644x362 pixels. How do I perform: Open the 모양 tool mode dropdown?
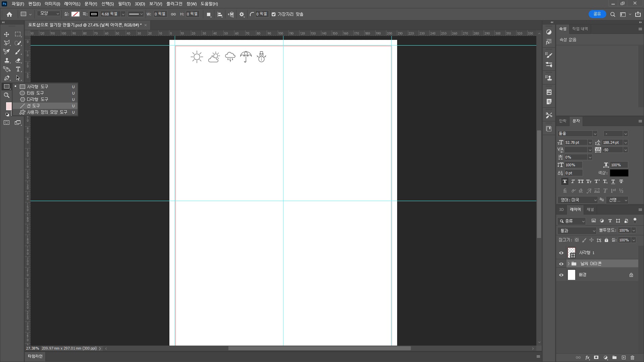coord(49,14)
